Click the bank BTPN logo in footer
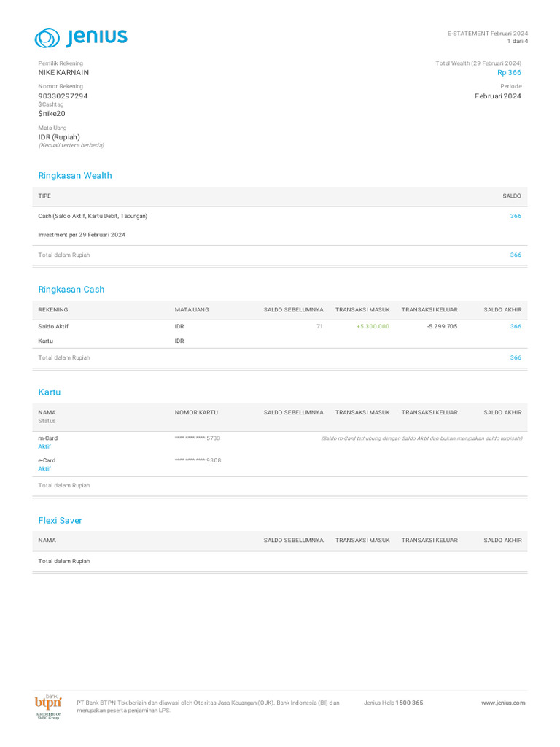Viewport: 560px width, 747px height. pyautogui.click(x=48, y=706)
